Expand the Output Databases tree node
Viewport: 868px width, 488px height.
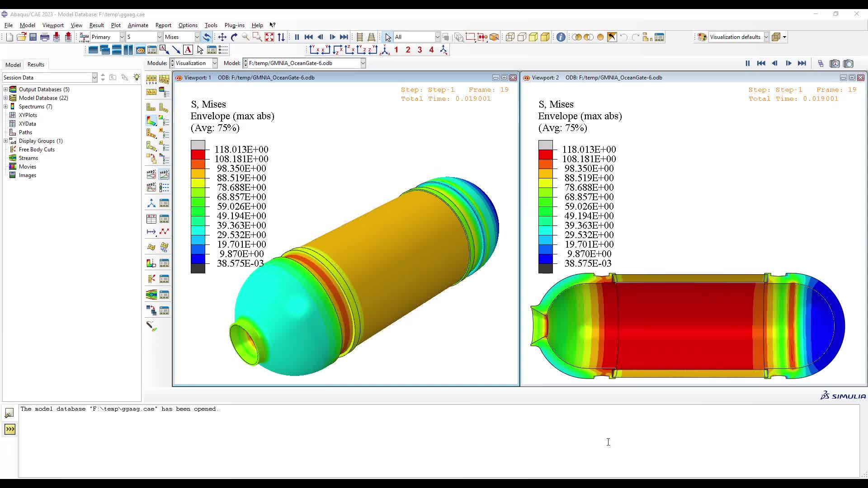(x=6, y=89)
